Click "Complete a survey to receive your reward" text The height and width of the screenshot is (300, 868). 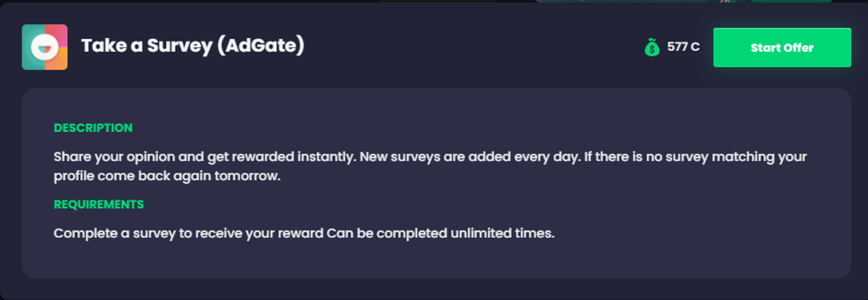coord(189,233)
